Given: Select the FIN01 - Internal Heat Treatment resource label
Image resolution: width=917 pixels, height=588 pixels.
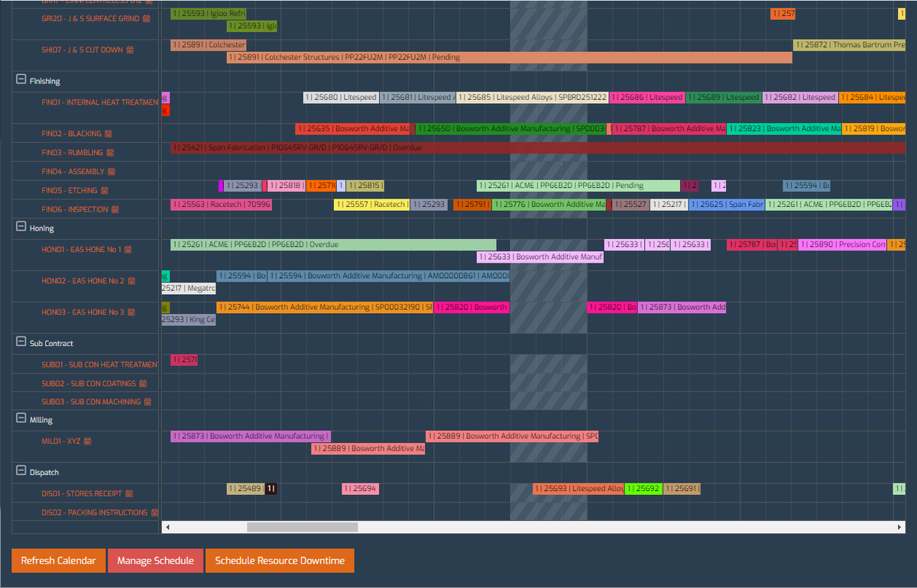Looking at the screenshot, I should [x=99, y=102].
